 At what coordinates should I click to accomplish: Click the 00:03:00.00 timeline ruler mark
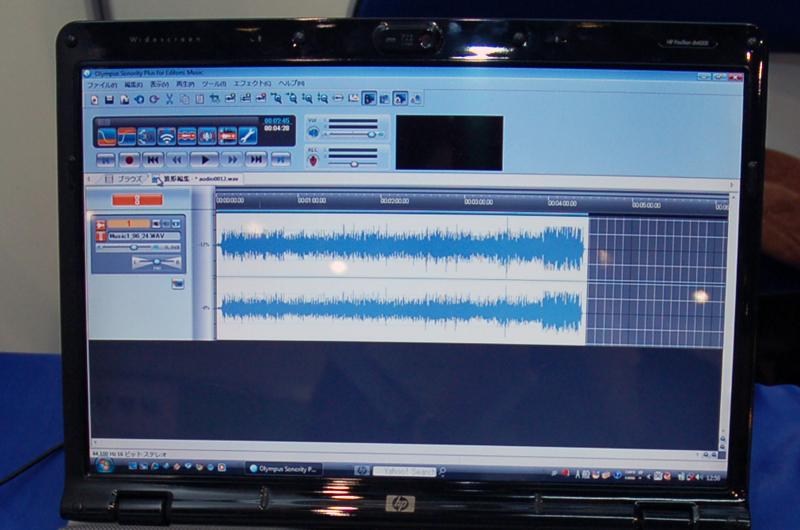coord(478,202)
